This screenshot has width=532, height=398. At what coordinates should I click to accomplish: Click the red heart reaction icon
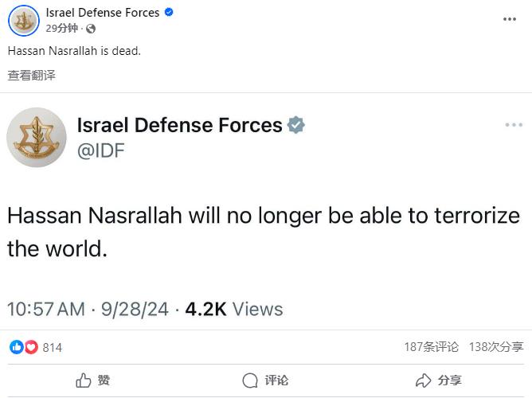[31, 347]
